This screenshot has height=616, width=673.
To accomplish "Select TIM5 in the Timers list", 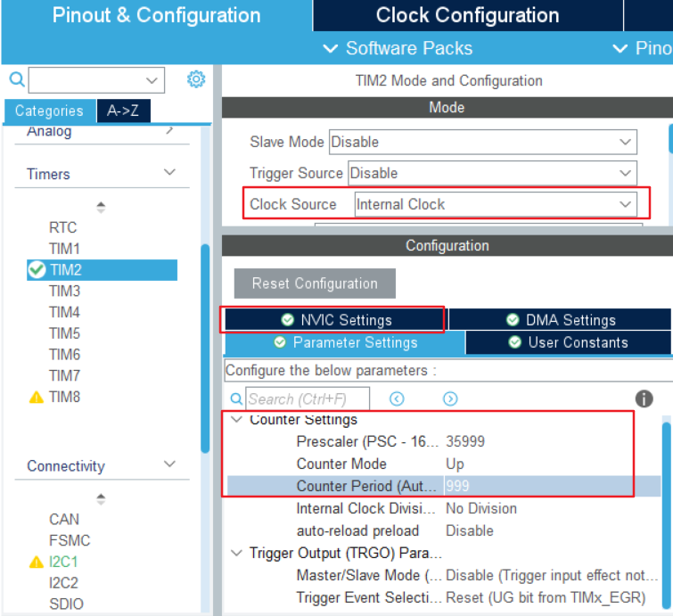I will pyautogui.click(x=64, y=333).
